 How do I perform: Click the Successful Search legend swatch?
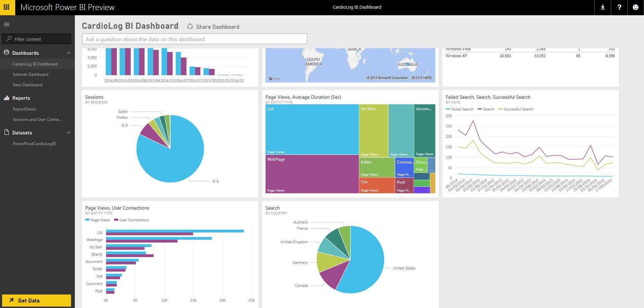[x=501, y=109]
